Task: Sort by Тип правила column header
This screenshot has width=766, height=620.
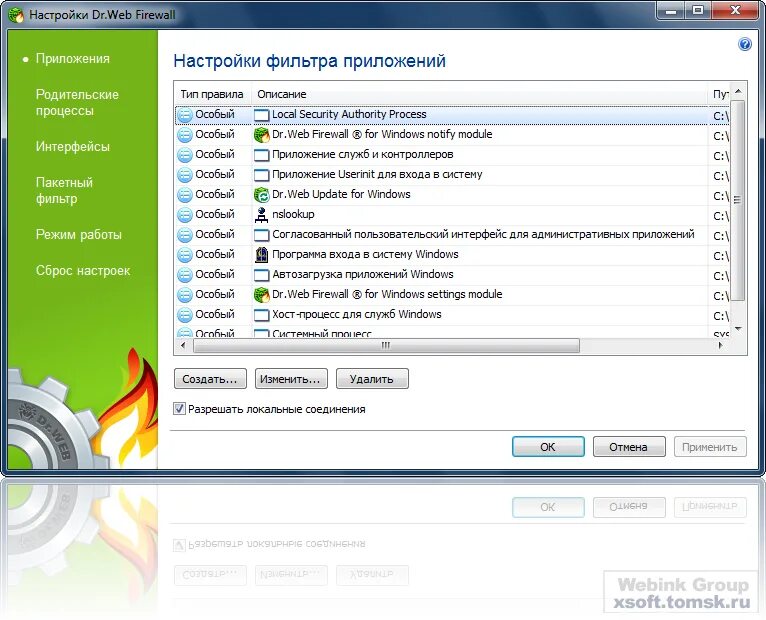Action: click(x=212, y=94)
